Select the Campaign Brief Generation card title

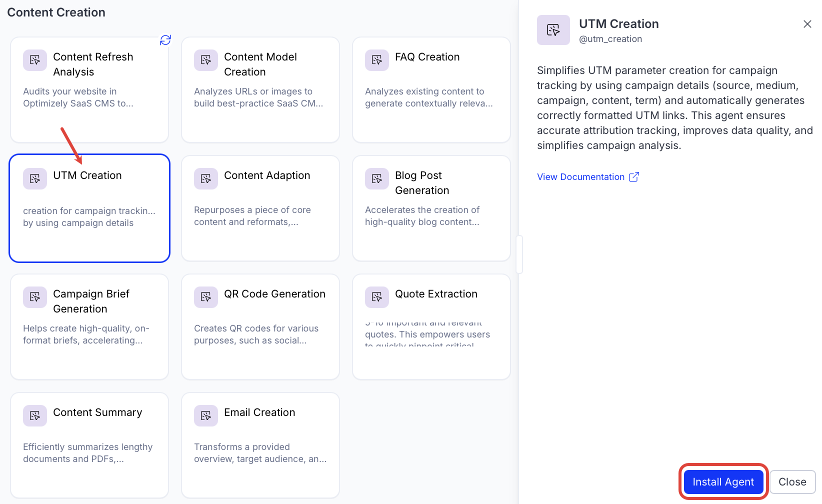click(x=91, y=301)
